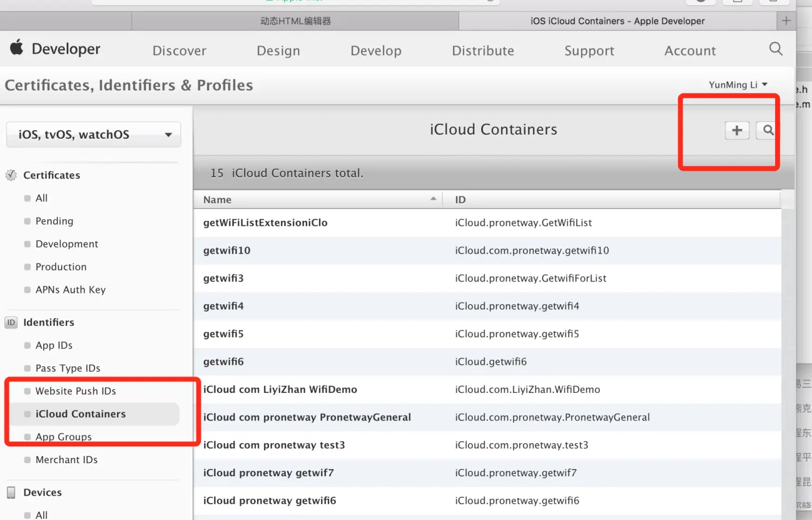The image size is (812, 520).
Task: Select iCloud pronetway getwifi6 name
Action: 270,501
